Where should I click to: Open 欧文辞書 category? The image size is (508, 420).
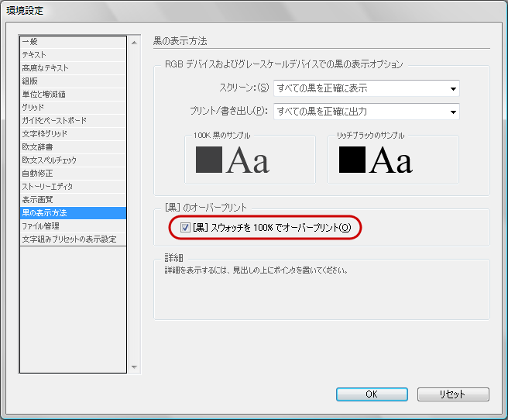(x=73, y=147)
